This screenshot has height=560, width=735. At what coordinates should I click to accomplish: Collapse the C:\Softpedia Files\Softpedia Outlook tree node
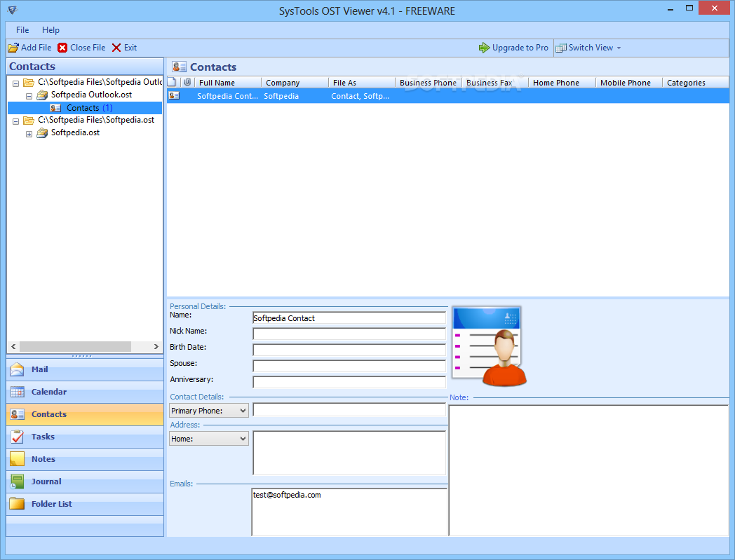[x=15, y=83]
